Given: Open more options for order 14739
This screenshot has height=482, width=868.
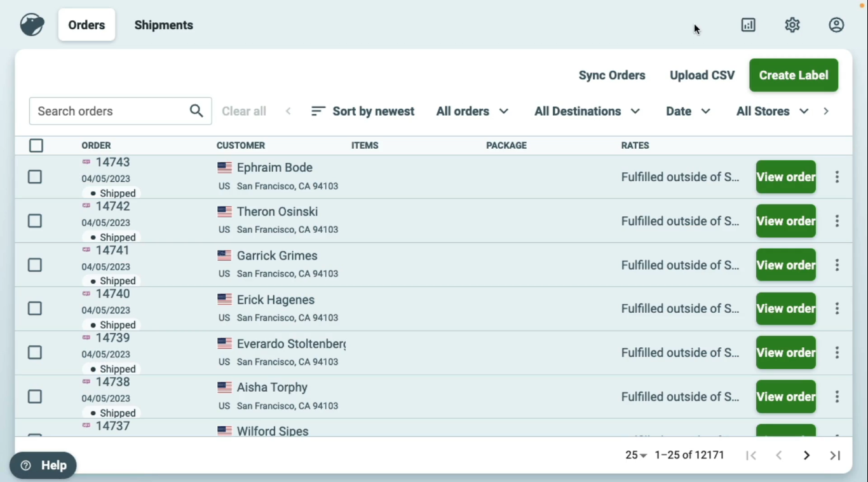Looking at the screenshot, I should coord(837,352).
